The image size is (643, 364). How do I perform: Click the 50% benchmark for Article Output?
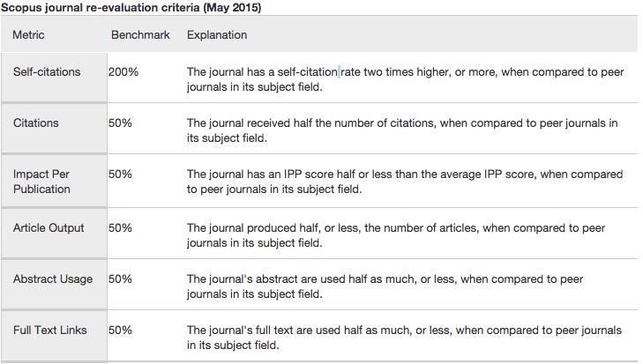pos(120,227)
